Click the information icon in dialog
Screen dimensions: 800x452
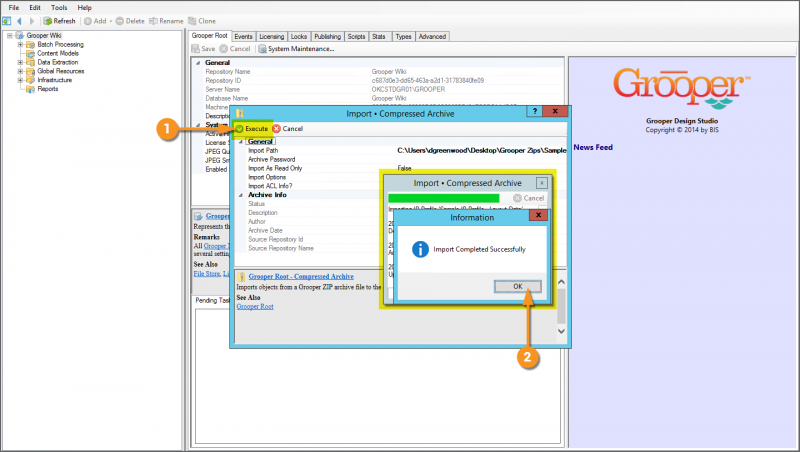click(420, 249)
